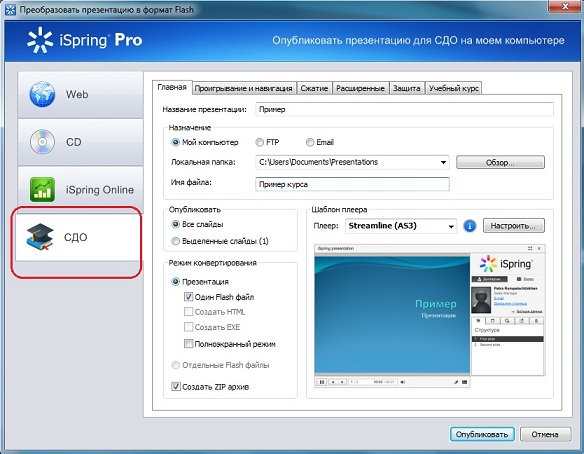This screenshot has height=454, width=584.
Task: Expand the Локальная папка path dropdown
Action: pos(443,162)
